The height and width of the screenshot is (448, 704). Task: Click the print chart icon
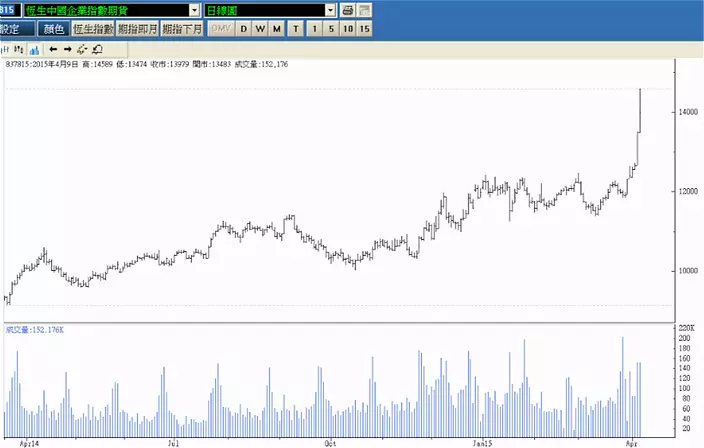coord(347,9)
